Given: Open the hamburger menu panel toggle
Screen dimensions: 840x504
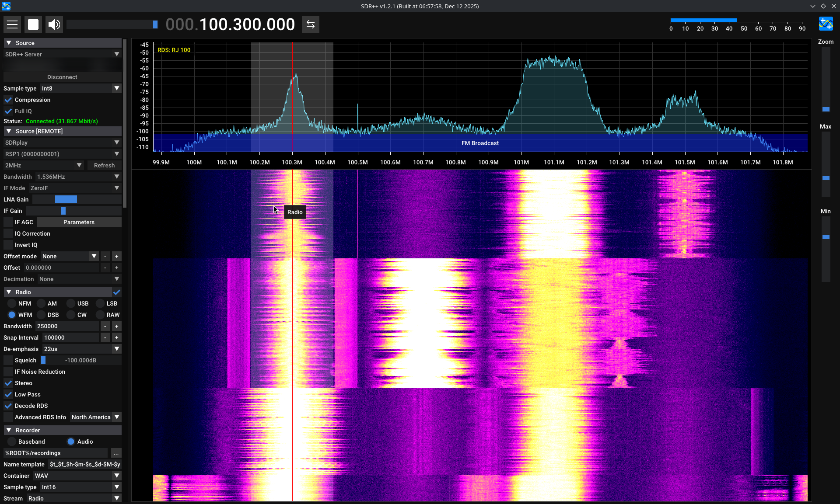Looking at the screenshot, I should point(12,24).
